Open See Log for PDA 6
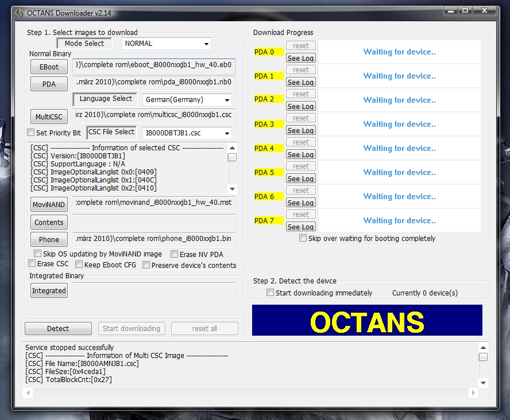 [301, 203]
